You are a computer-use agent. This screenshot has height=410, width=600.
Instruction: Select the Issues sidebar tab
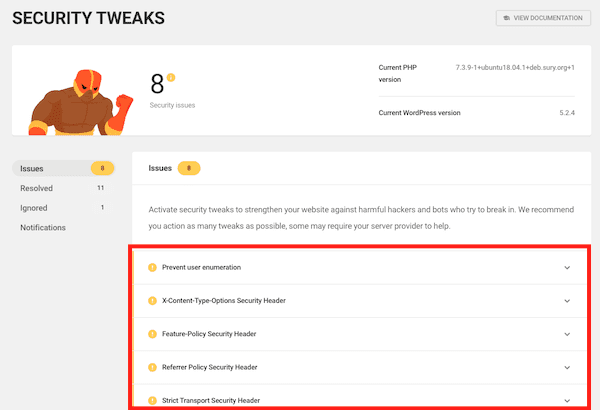[x=64, y=168]
